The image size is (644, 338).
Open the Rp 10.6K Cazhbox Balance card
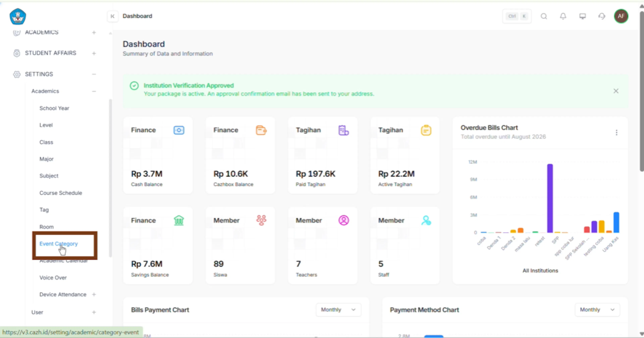pyautogui.click(x=240, y=155)
